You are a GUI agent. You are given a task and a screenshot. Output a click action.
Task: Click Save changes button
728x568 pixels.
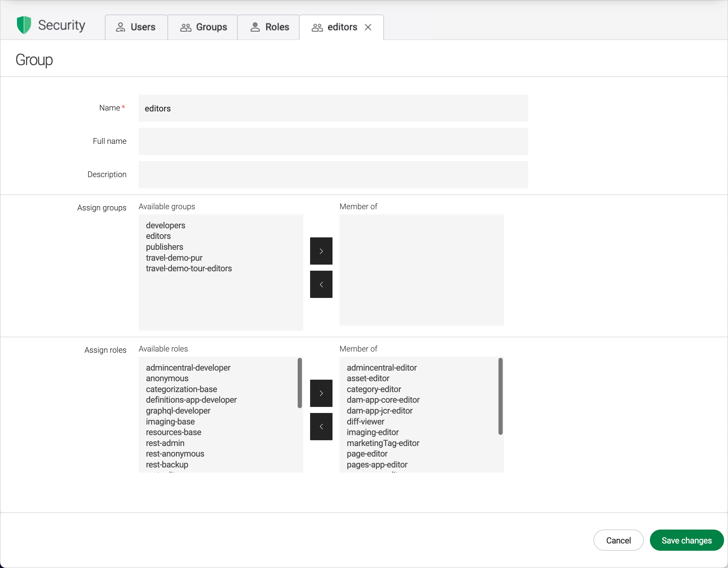[687, 540]
